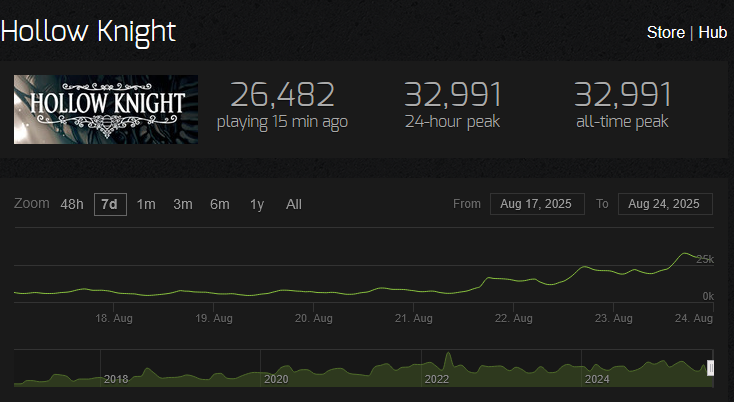Click chart peak near 24. Aug
The image size is (734, 402).
pos(685,254)
